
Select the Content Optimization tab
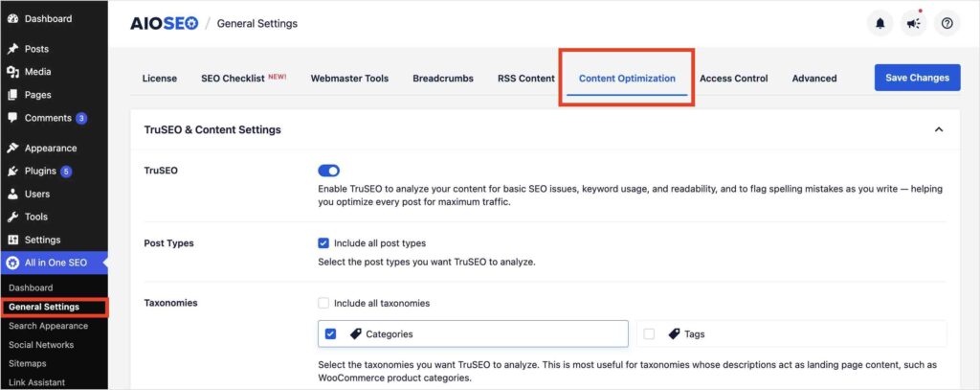click(x=627, y=79)
